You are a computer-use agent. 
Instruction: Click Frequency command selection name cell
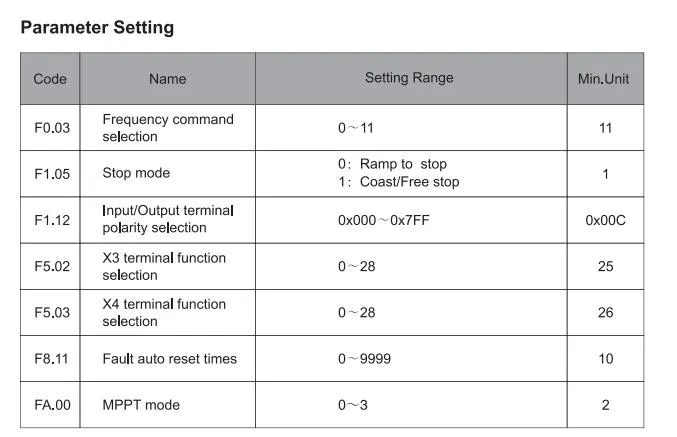[x=168, y=128]
